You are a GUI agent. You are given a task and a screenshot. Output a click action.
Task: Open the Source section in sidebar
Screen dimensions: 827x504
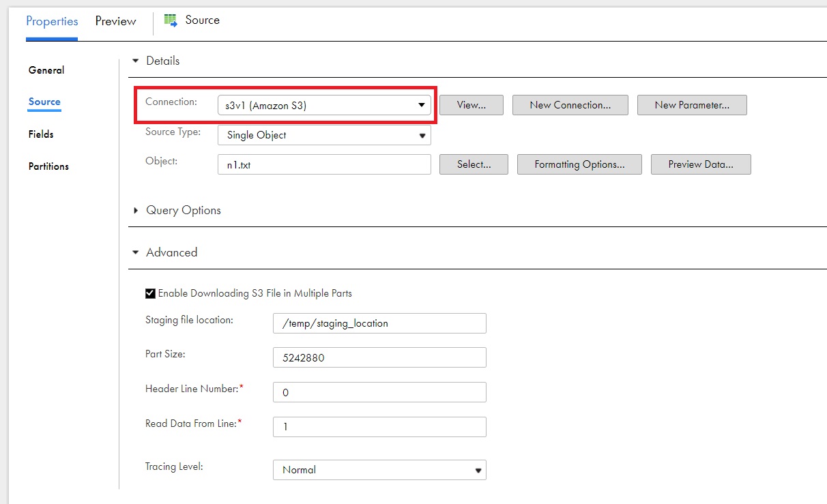tap(44, 102)
